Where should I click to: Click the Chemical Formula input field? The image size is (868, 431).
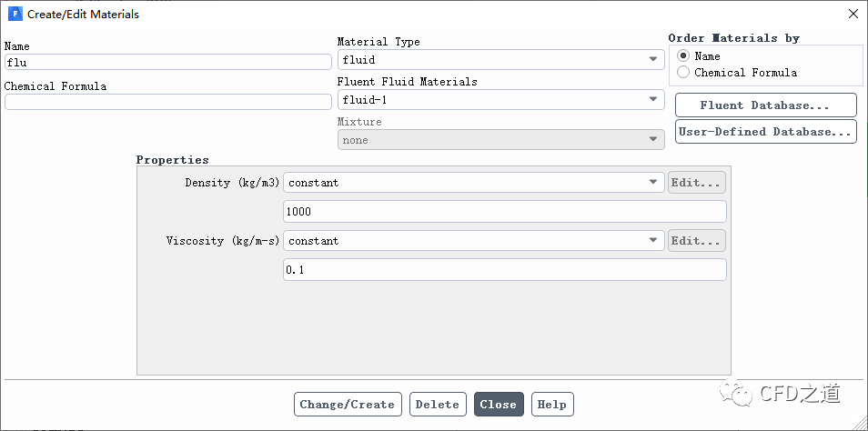(168, 102)
